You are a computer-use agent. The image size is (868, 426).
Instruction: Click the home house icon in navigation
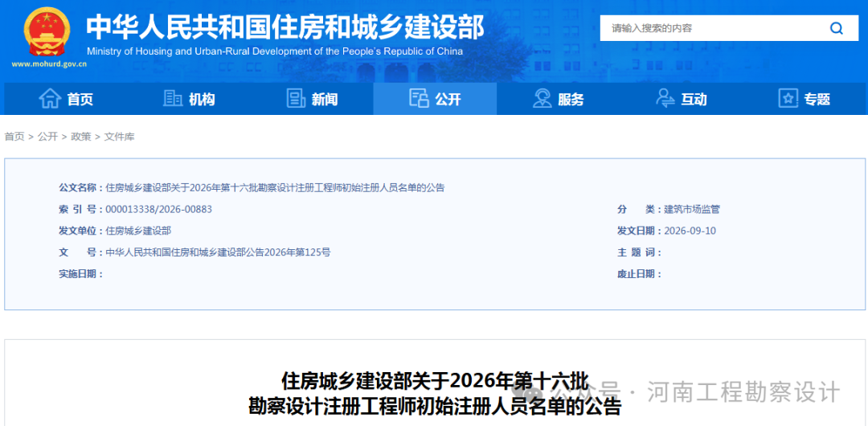50,99
